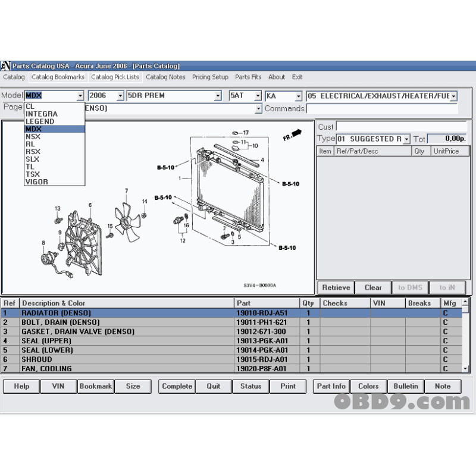Image resolution: width=476 pixels, height=476 pixels.
Task: Click the Ref/Part/Desc column header
Action: pyautogui.click(x=373, y=151)
